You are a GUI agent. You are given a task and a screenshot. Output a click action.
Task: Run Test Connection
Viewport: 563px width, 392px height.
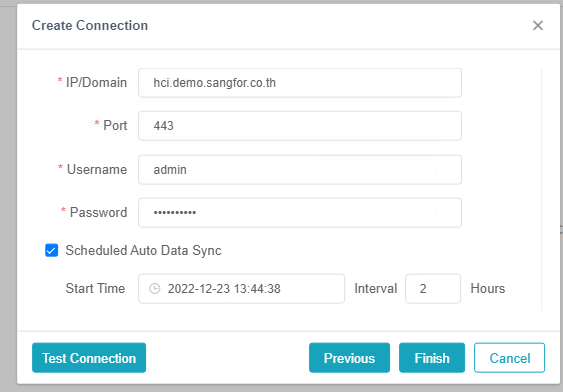click(x=89, y=358)
